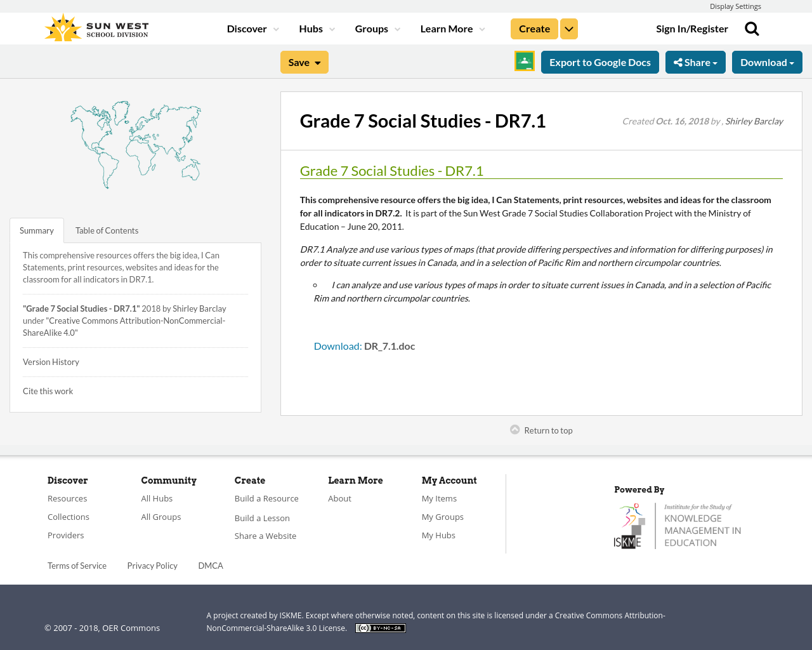
Task: Click the Share button icon
Action: click(679, 61)
